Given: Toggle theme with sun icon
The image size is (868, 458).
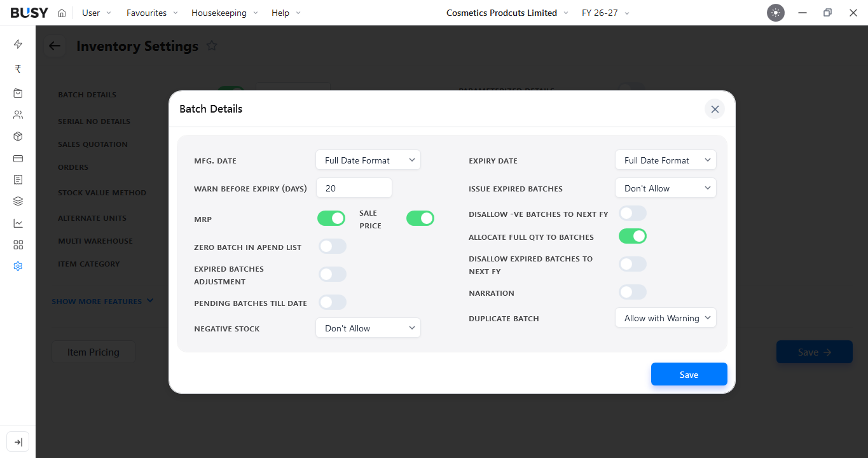Looking at the screenshot, I should tap(776, 13).
